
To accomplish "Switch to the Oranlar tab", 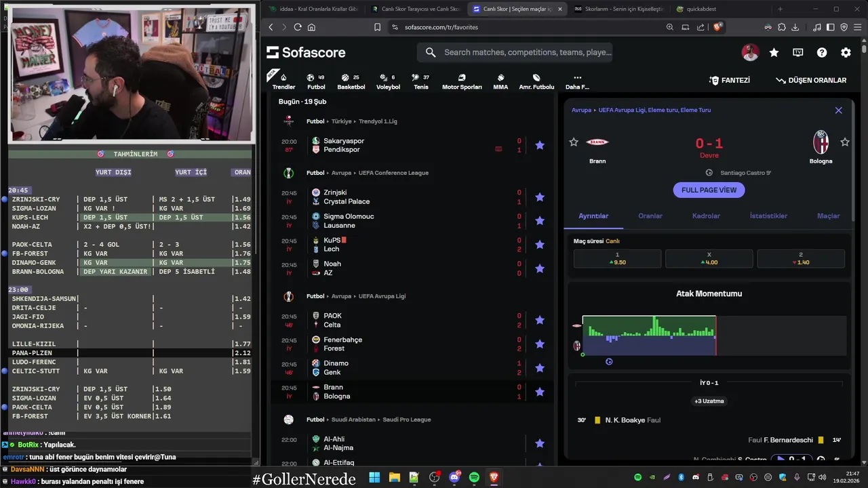I will tap(650, 216).
